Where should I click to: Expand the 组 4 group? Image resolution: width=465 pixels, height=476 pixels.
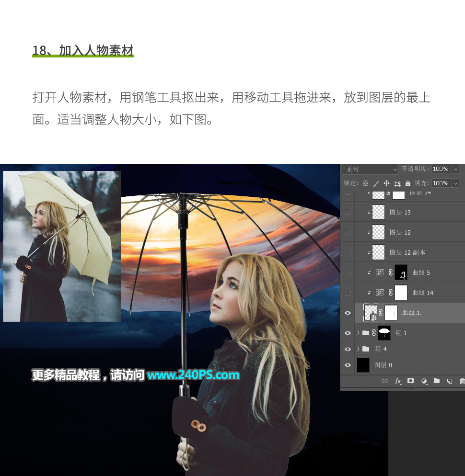click(358, 349)
